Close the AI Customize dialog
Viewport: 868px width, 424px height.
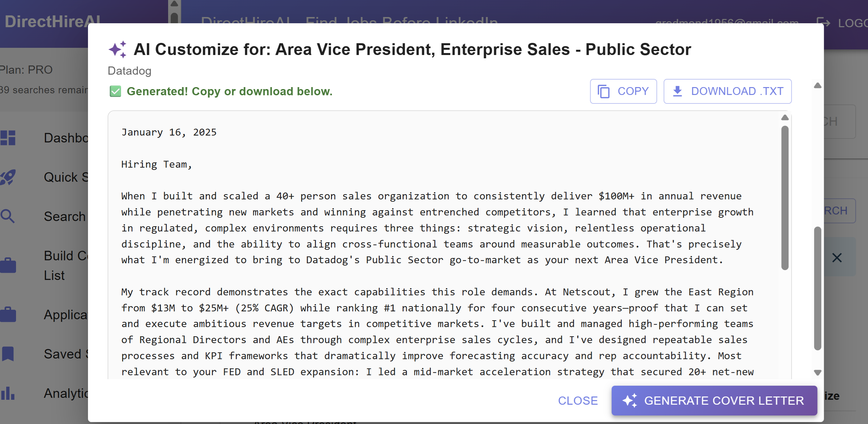coord(578,400)
